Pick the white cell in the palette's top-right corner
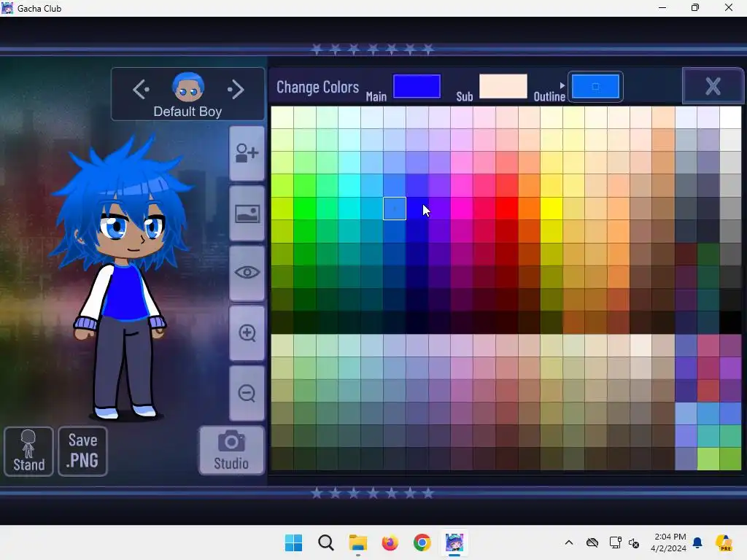The image size is (747, 560). (x=730, y=117)
